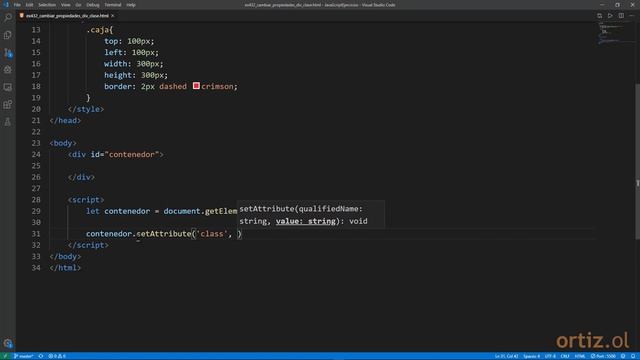
Task: Click 'let contenedor' on line 29
Action: pyautogui.click(x=118, y=211)
